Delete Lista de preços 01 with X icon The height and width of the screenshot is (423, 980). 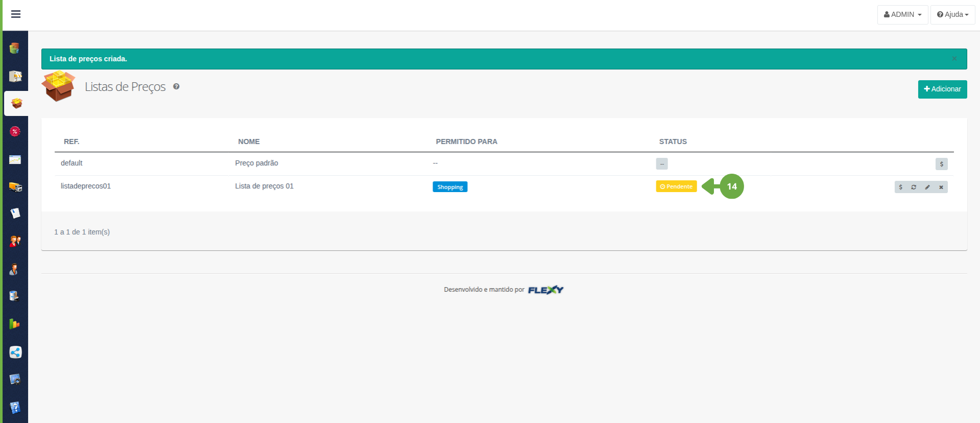click(941, 187)
